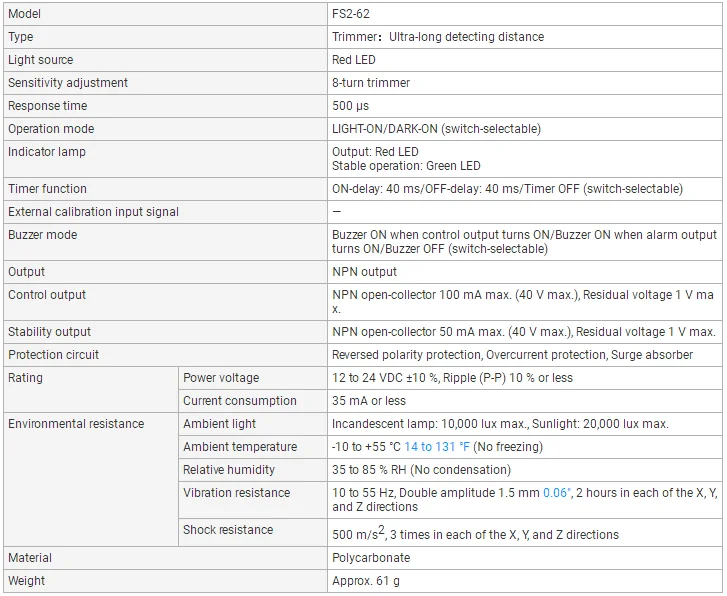Click the "8-turn trimmer" value
This screenshot has height=596, width=727.
click(x=371, y=83)
